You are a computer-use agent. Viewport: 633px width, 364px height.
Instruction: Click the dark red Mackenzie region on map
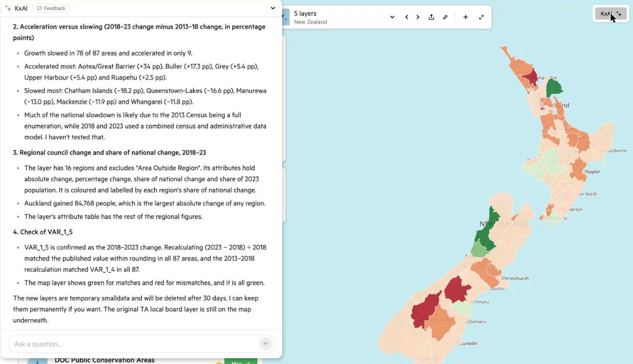tap(457, 290)
